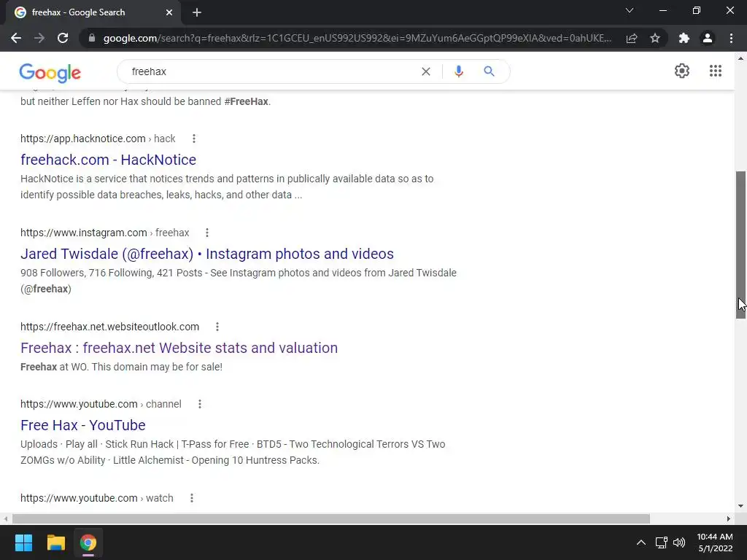This screenshot has height=560, width=747.
Task: Start a voice search with the microphone
Action: point(459,71)
